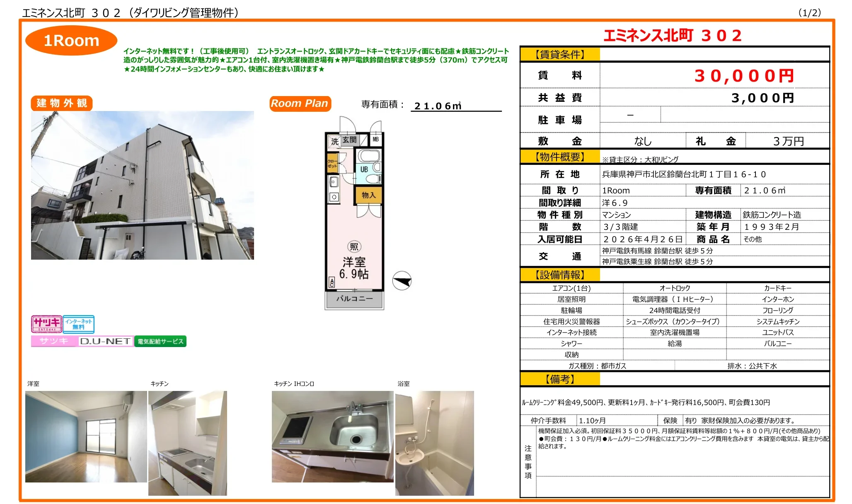Click the Room Plan badge
This screenshot has width=852, height=504.
click(x=300, y=104)
